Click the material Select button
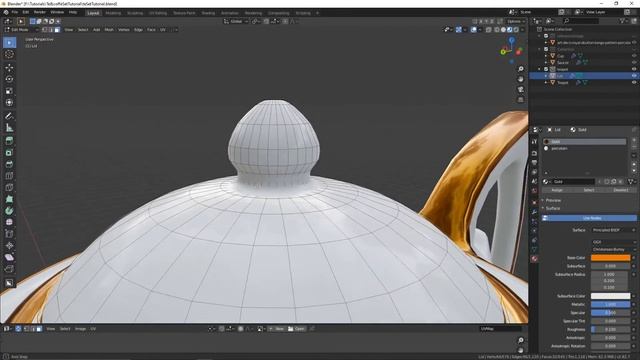Image resolution: width=640 pixels, height=360 pixels. point(589,190)
